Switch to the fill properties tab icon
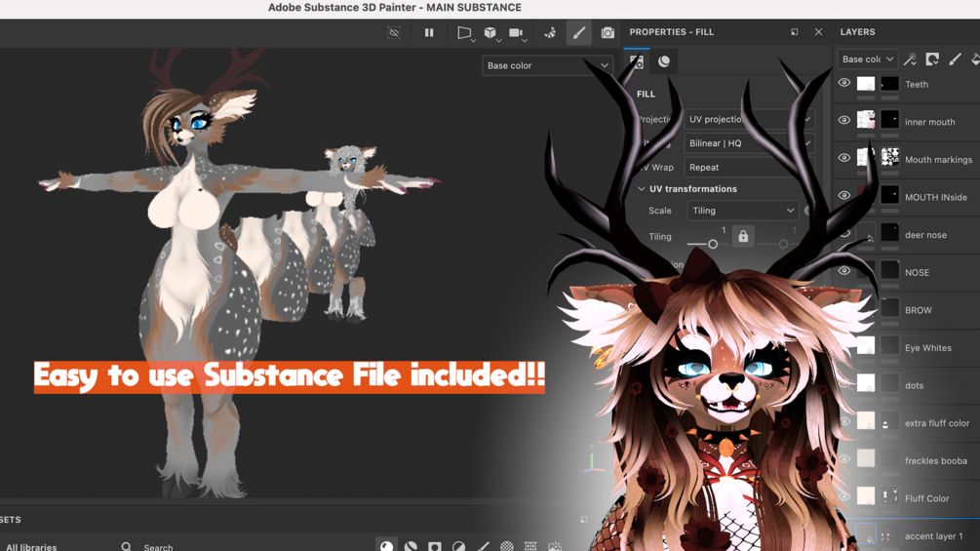This screenshot has width=980, height=551. pos(636,61)
